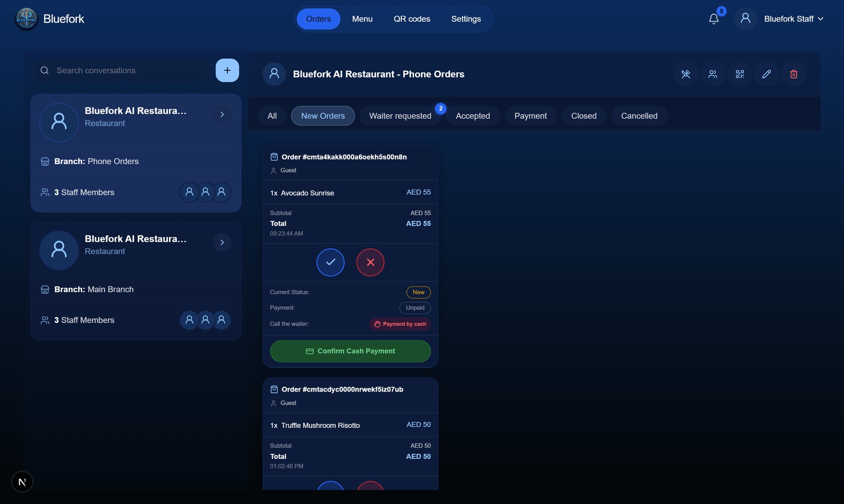Click the crossed utensils icon in header

pos(686,74)
